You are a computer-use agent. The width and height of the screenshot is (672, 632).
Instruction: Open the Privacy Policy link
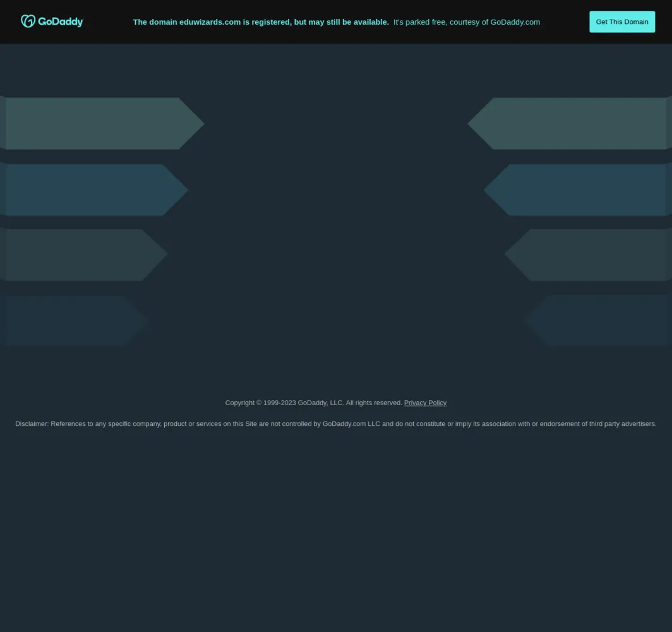click(425, 403)
